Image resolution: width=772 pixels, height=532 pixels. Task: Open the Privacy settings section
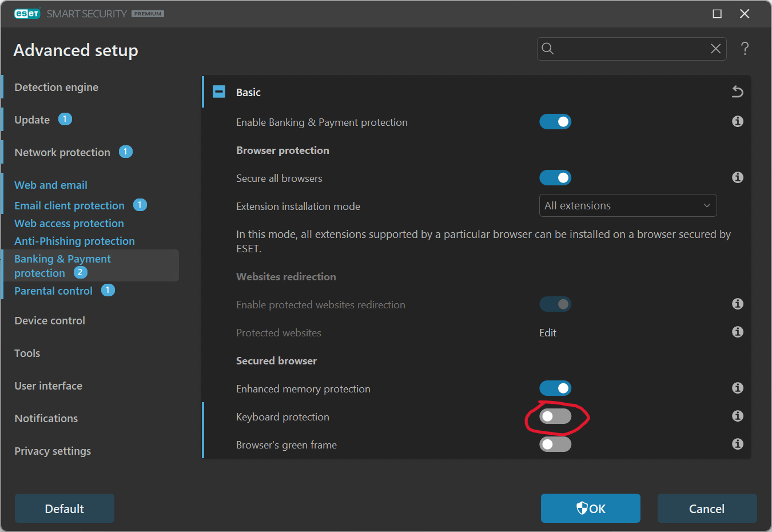point(53,451)
